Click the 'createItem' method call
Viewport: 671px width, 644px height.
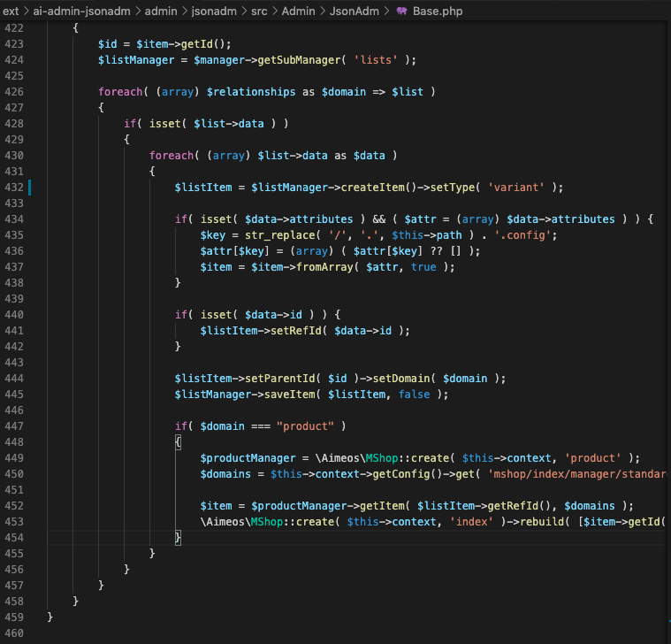(x=373, y=188)
